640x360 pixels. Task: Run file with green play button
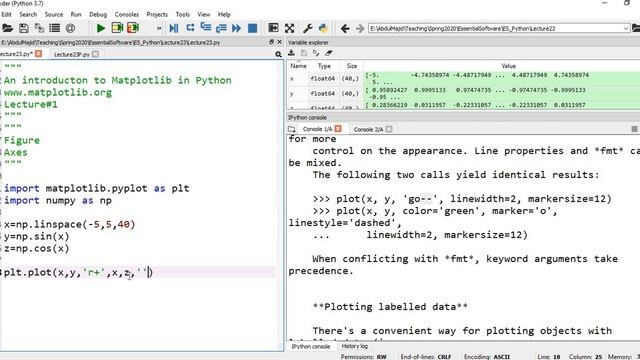click(x=100, y=28)
